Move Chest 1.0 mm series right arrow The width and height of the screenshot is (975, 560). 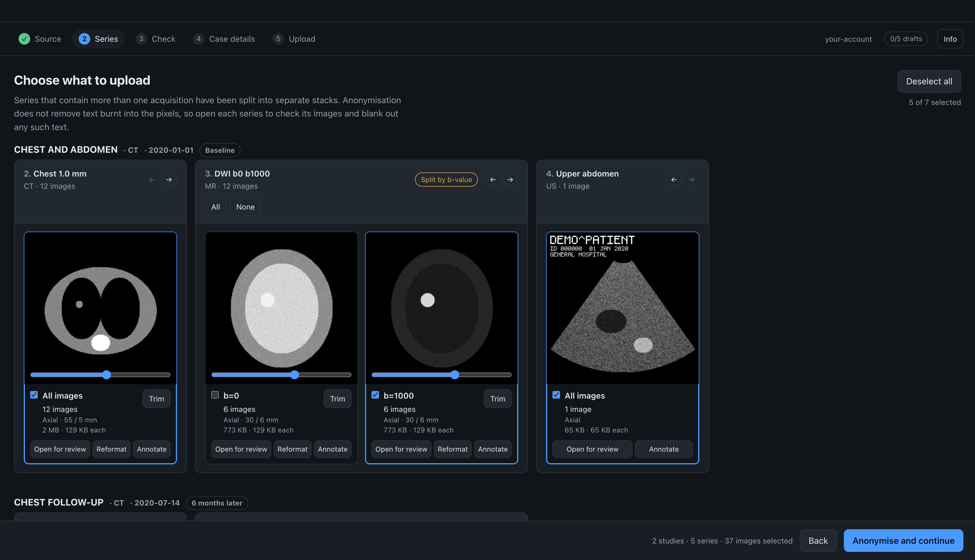169,180
